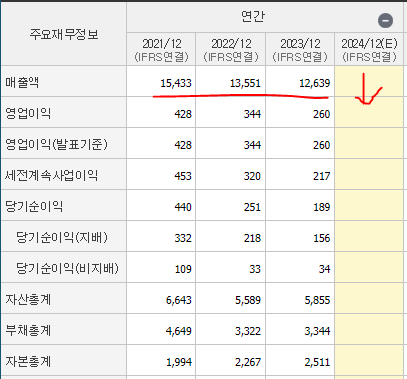Click the value 217 in 세전계속사업이익
The image size is (407, 379).
click(322, 176)
